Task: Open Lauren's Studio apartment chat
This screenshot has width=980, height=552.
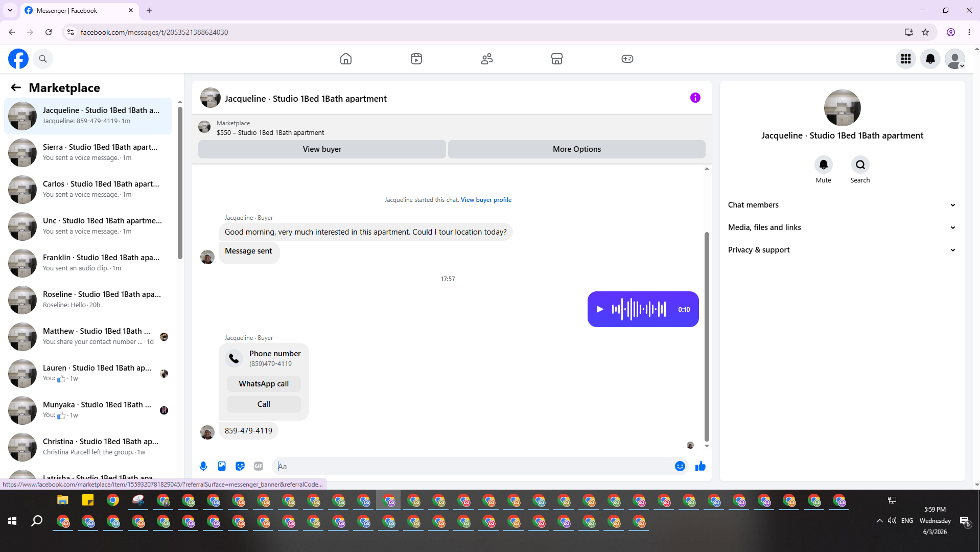Action: coord(88,373)
